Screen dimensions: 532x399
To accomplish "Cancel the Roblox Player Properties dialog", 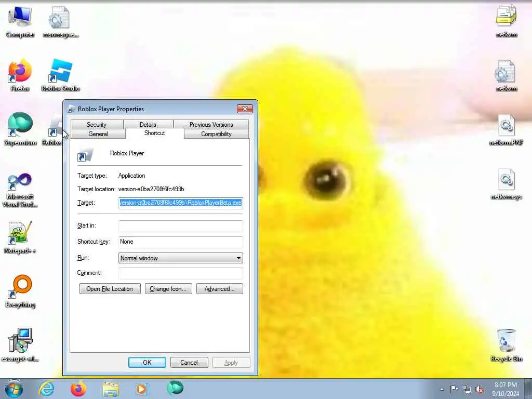I will pyautogui.click(x=189, y=362).
